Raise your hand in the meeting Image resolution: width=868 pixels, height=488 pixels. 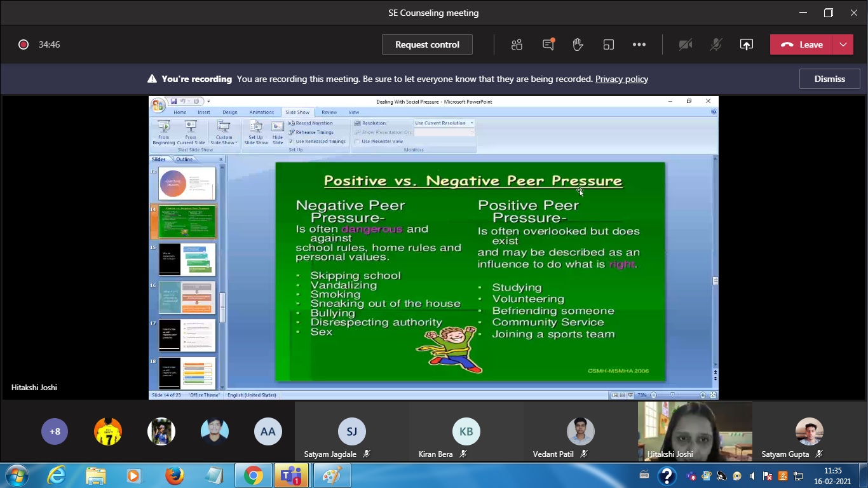point(578,44)
